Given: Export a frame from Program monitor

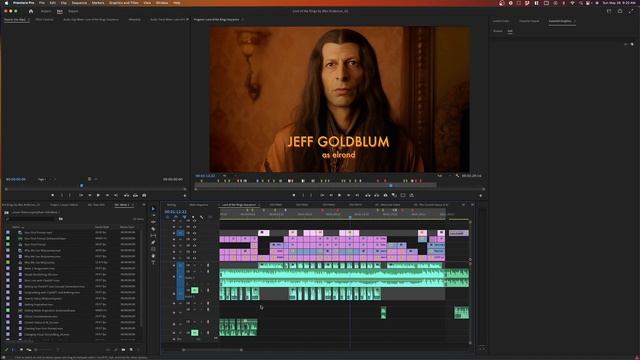Looking at the screenshot, I should click(x=386, y=196).
